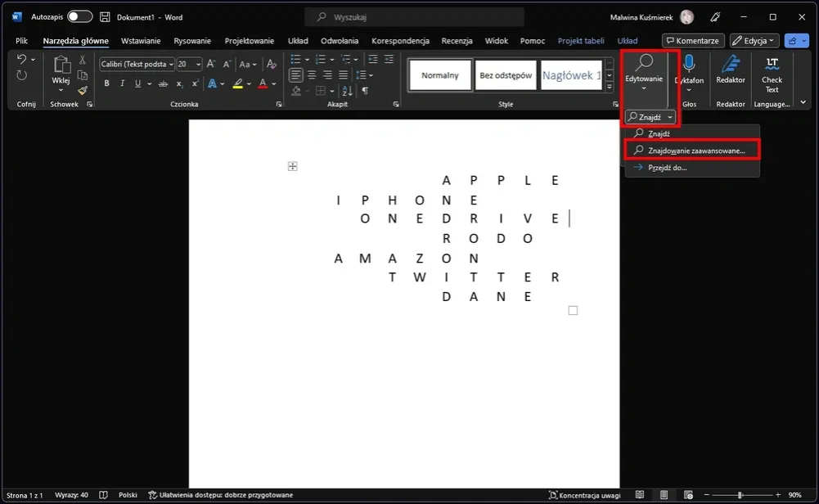Toggle the Autozapis switch
The image size is (819, 504).
(80, 16)
